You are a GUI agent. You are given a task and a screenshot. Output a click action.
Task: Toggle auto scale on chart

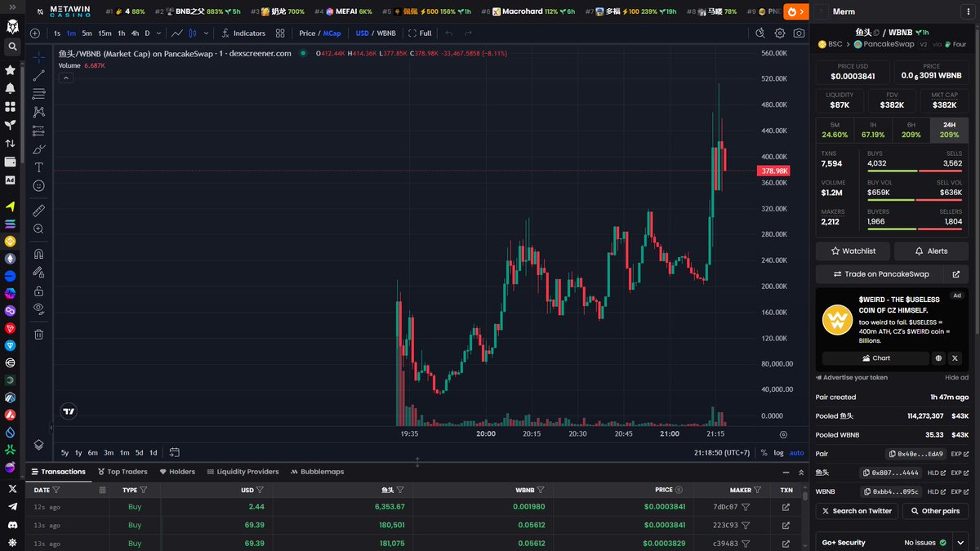(796, 452)
